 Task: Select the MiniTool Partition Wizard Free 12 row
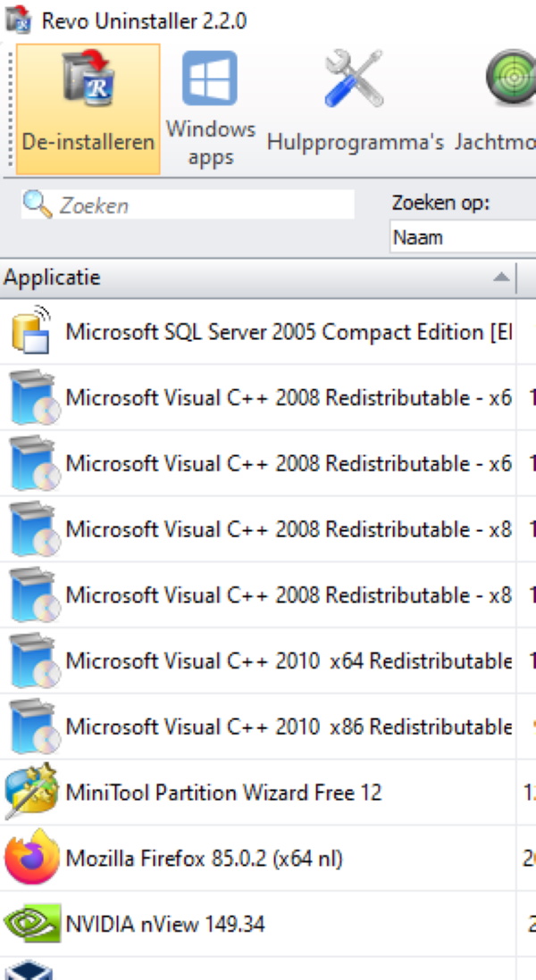point(223,793)
